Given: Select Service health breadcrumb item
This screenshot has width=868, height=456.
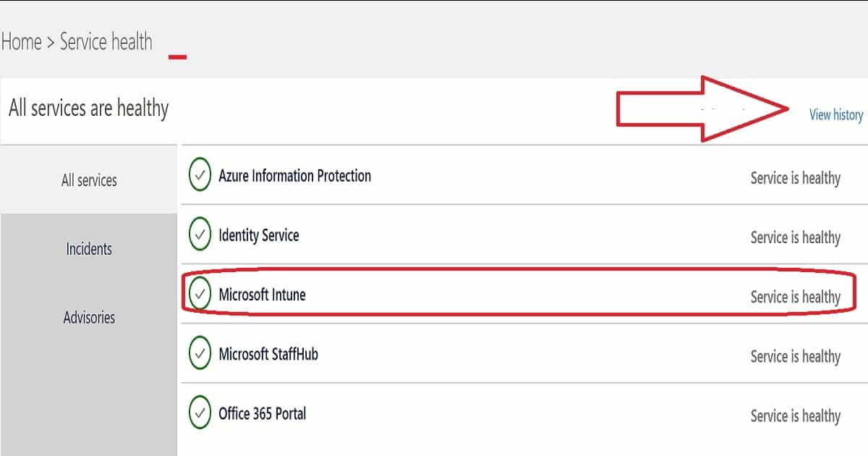Looking at the screenshot, I should pos(106,42).
